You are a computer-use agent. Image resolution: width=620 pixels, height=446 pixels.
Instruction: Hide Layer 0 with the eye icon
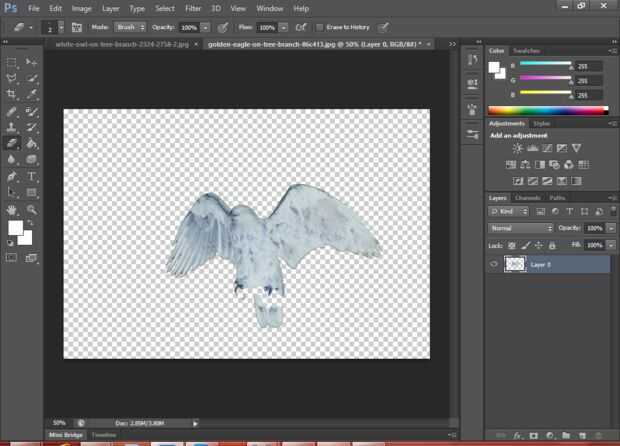(x=495, y=264)
